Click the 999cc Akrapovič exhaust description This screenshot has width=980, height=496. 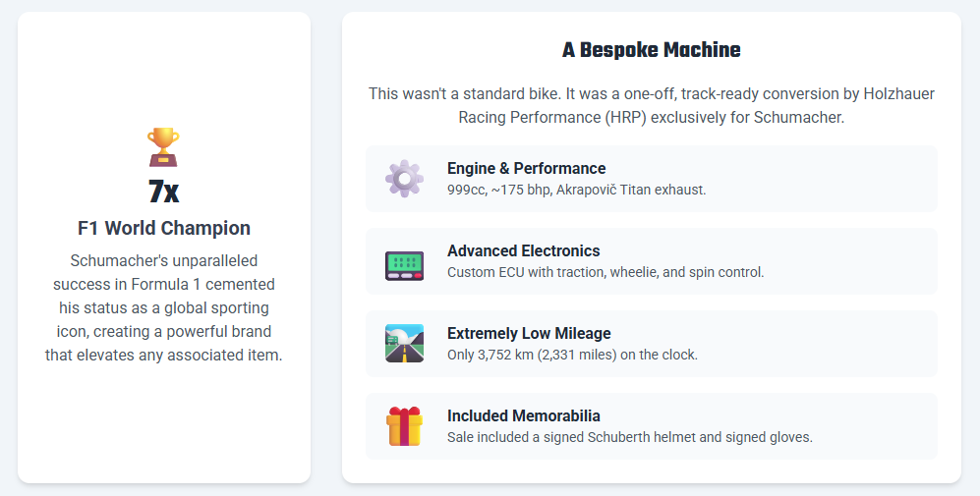point(576,190)
